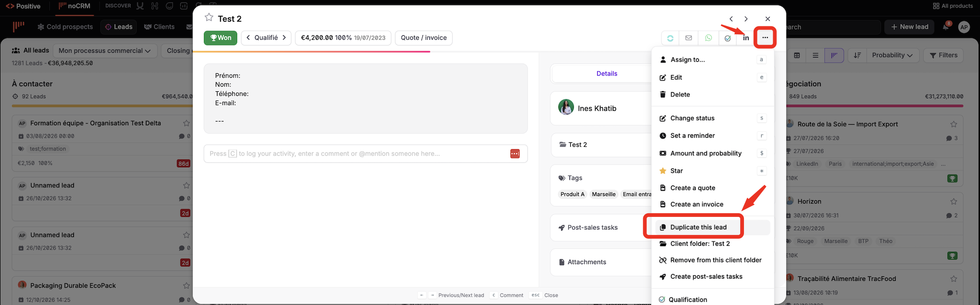This screenshot has width=980, height=305.
Task: Open Cold prospects in top navigation
Action: point(65,27)
